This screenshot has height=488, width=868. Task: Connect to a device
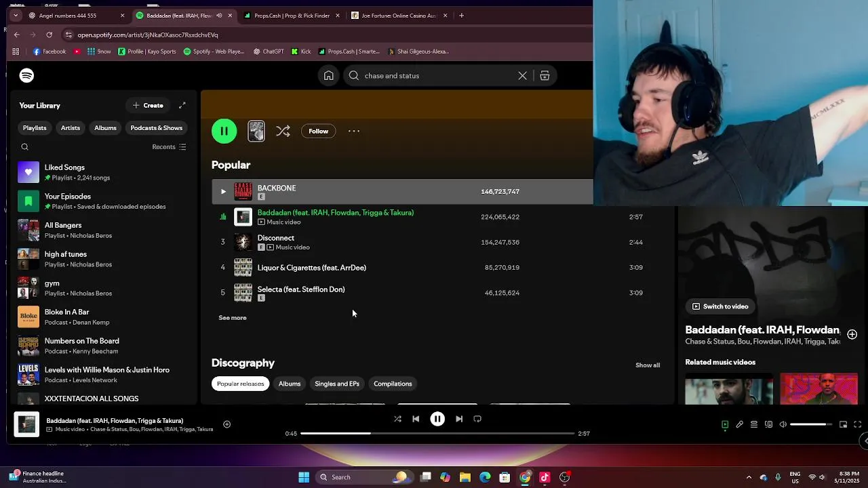(768, 425)
